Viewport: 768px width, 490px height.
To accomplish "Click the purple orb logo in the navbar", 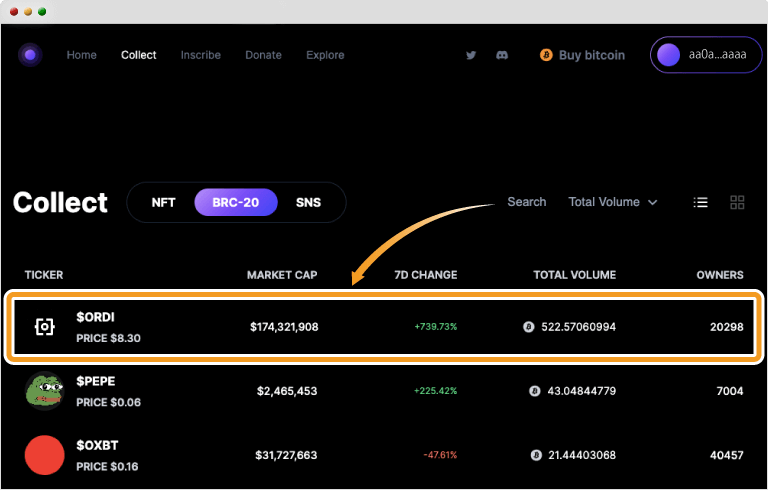I will pyautogui.click(x=30, y=55).
